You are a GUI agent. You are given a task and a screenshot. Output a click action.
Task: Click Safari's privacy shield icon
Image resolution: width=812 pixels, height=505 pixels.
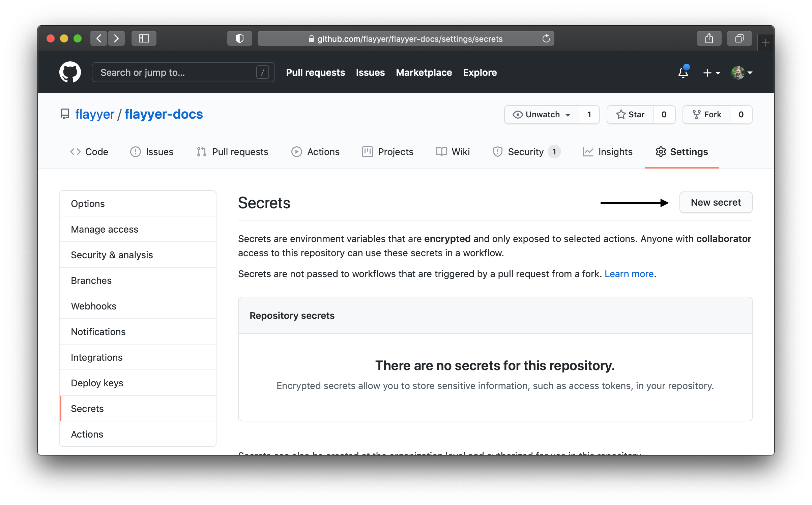(x=239, y=38)
